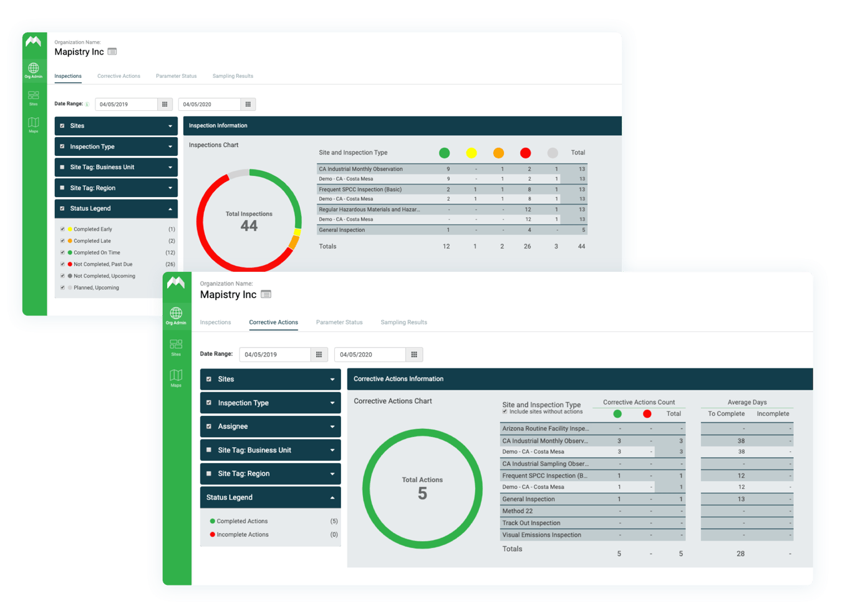
Task: Toggle Completed Early legend checkbox
Action: pos(62,229)
